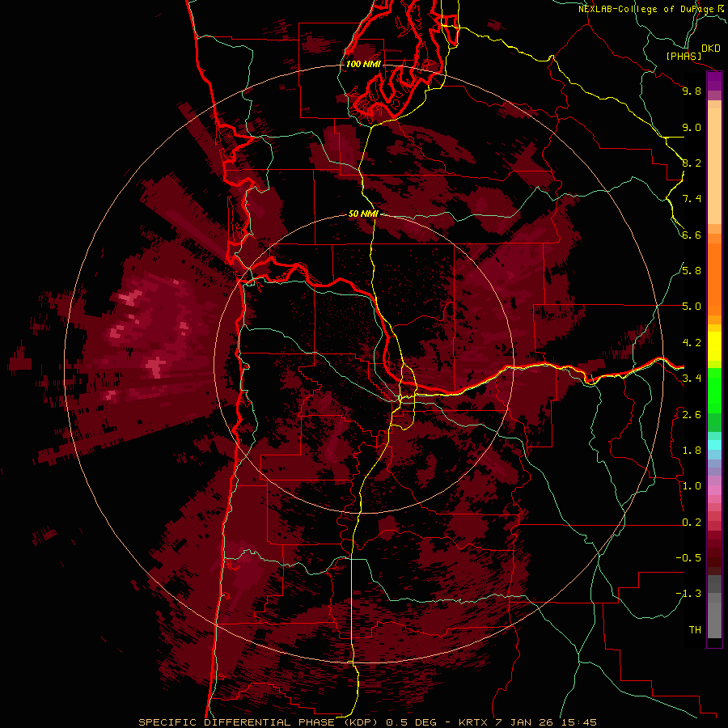The height and width of the screenshot is (728, 728).
Task: Click the -0.5 scale label
Action: point(688,558)
